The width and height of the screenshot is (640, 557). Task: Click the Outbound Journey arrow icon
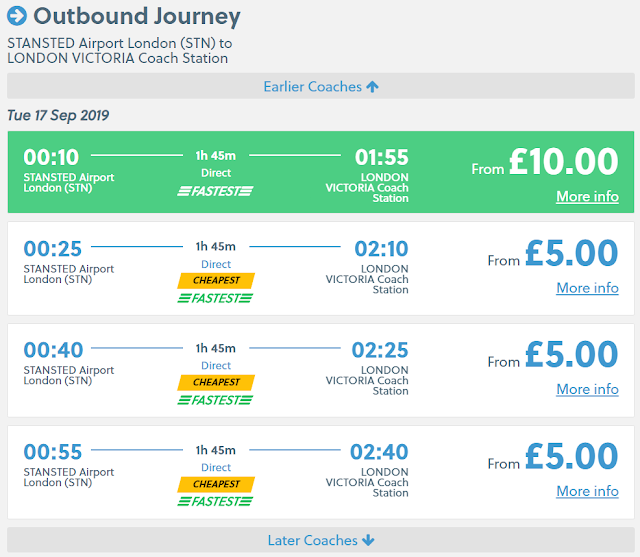[17, 17]
